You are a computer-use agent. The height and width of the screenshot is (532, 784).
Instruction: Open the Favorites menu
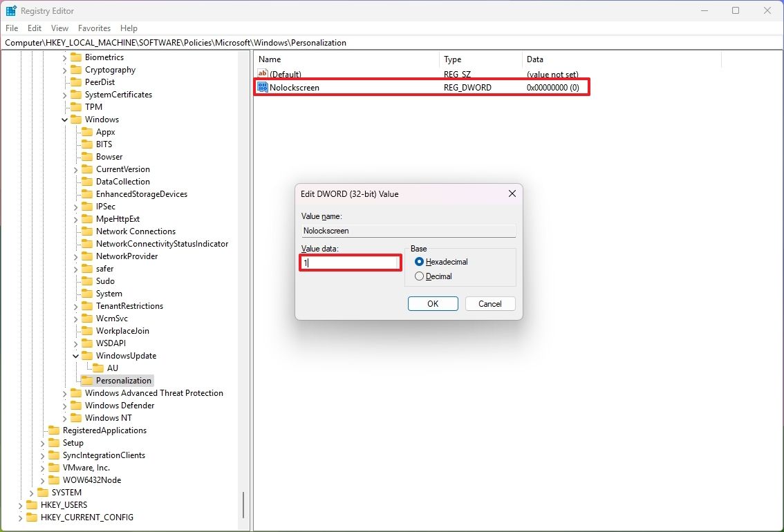[94, 28]
